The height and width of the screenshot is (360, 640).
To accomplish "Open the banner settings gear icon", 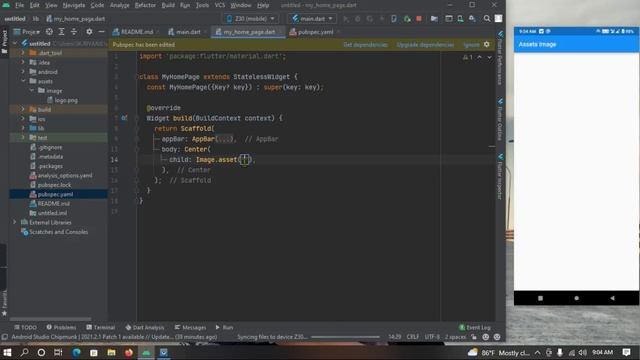I will tap(487, 44).
